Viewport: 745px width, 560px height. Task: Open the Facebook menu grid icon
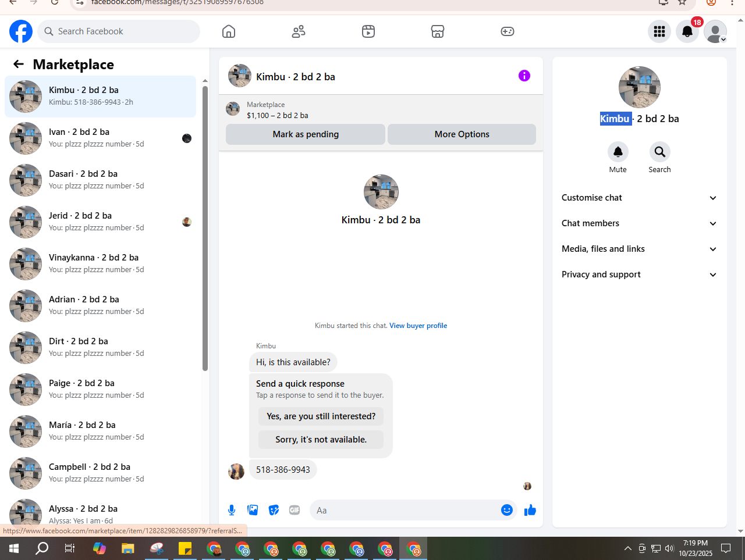[659, 31]
